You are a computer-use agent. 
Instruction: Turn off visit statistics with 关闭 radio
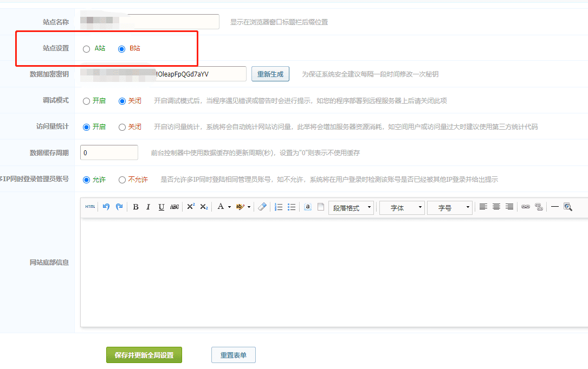point(122,127)
